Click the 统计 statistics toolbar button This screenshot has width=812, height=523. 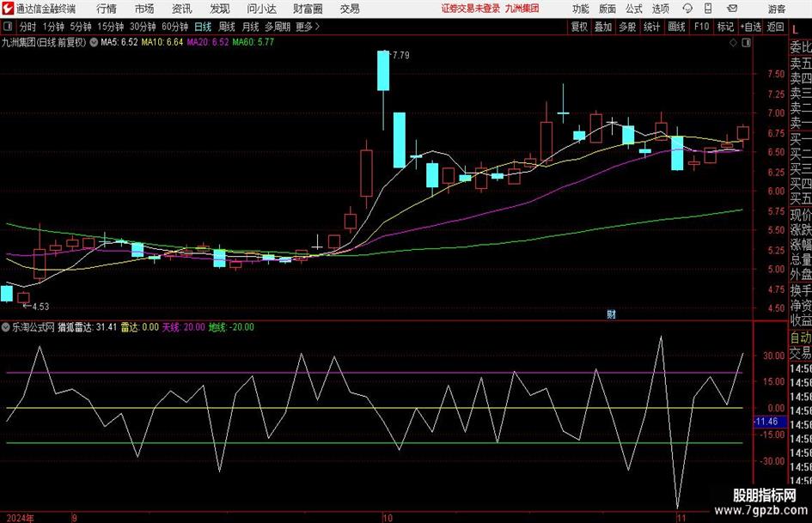coord(651,27)
